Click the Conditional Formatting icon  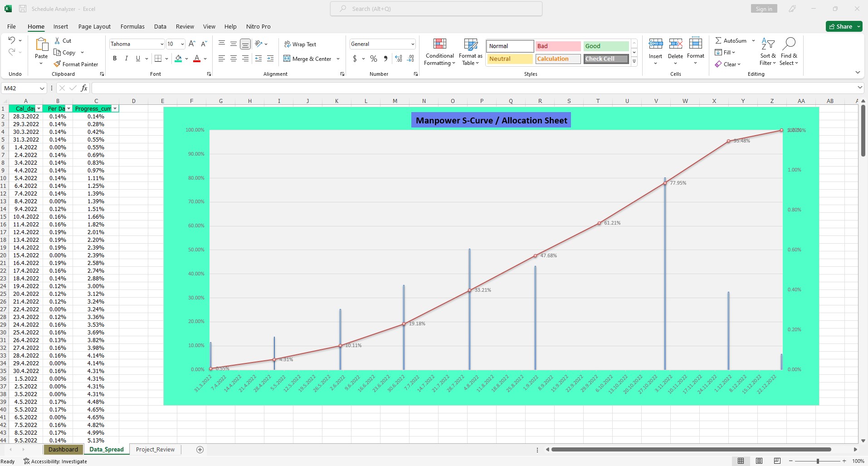(x=439, y=44)
